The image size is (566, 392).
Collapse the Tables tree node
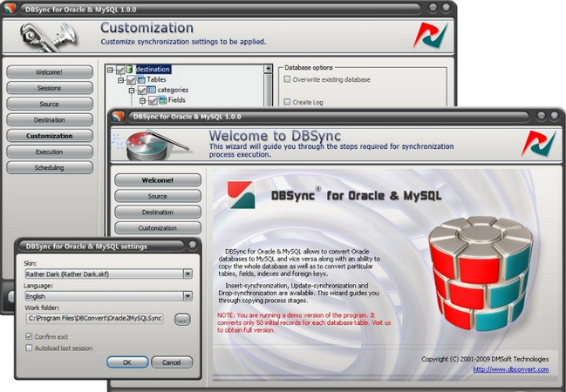[121, 80]
